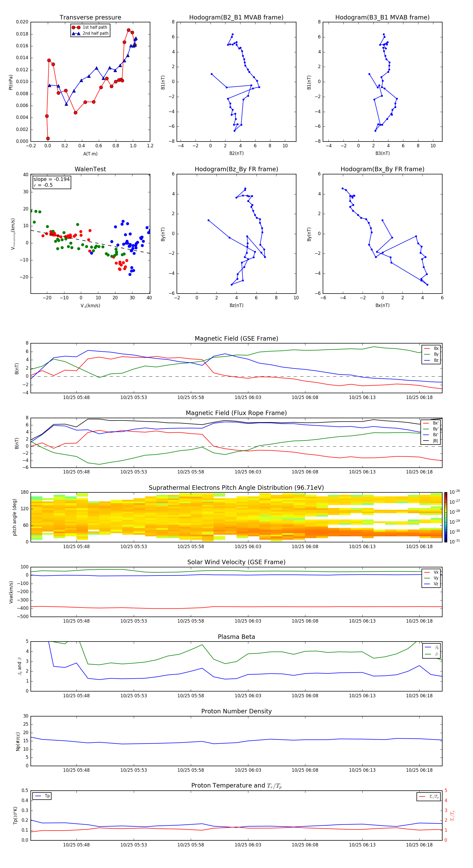
Task: Click the 'r = -0.5' annotation text
Action: [43, 185]
